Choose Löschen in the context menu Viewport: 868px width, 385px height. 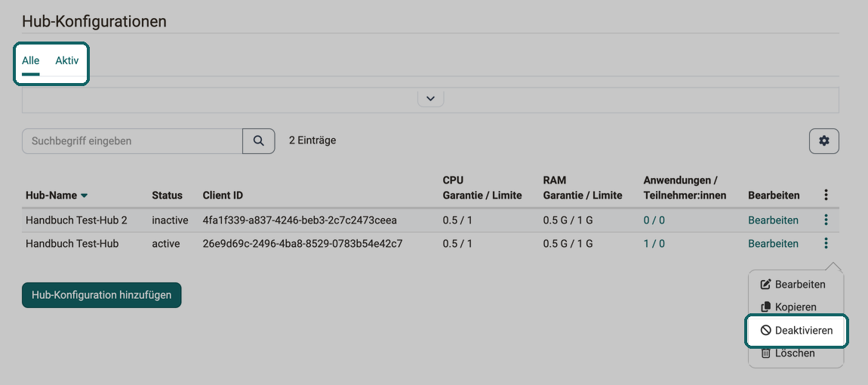[788, 353]
